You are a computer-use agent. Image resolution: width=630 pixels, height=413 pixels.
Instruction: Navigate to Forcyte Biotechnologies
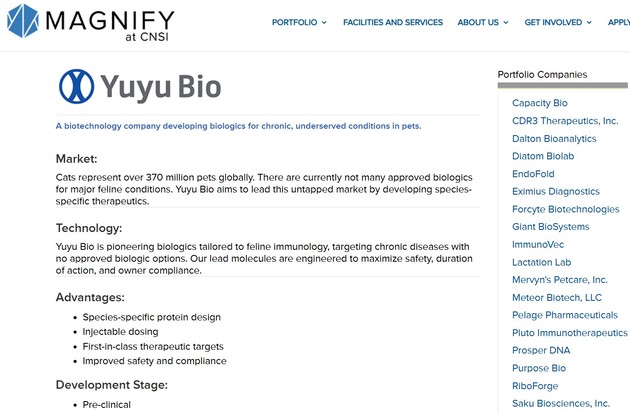pyautogui.click(x=565, y=209)
